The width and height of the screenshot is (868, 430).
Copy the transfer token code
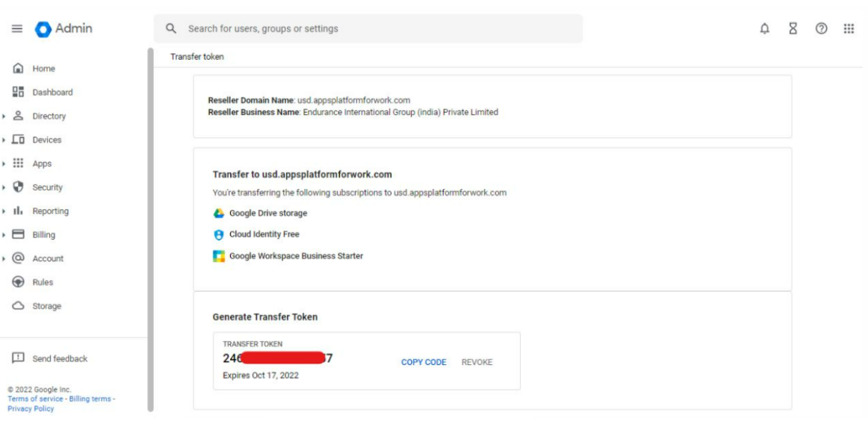coord(424,362)
